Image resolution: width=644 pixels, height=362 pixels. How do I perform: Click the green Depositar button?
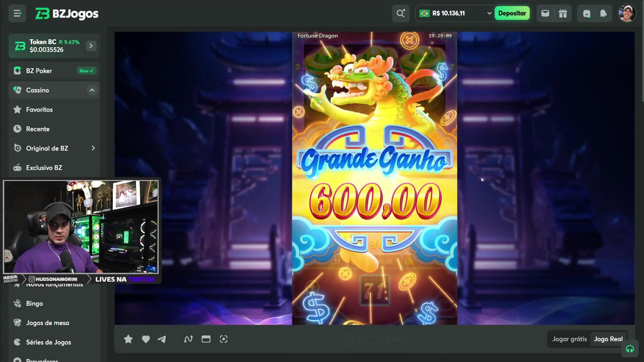(512, 13)
